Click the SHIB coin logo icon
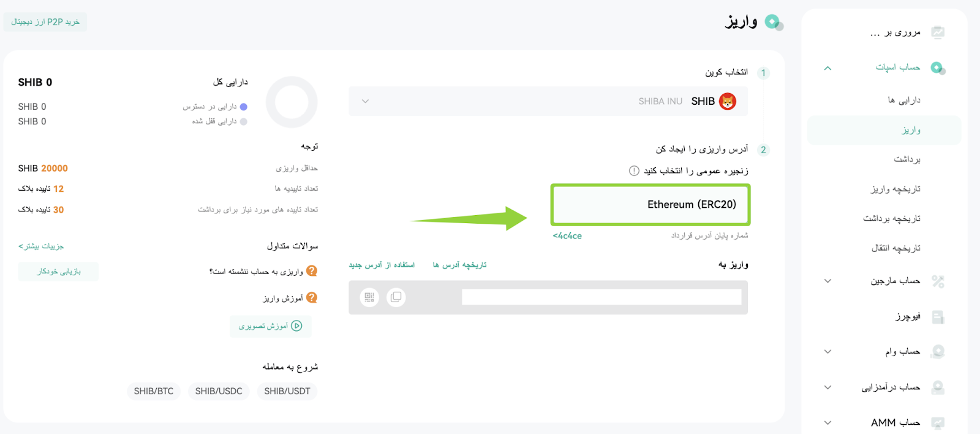The image size is (980, 434). [728, 101]
